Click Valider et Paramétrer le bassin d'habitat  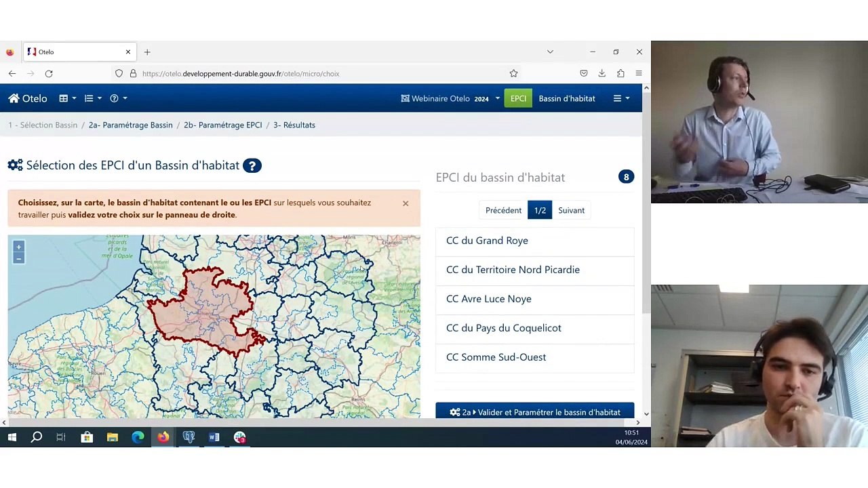point(535,412)
